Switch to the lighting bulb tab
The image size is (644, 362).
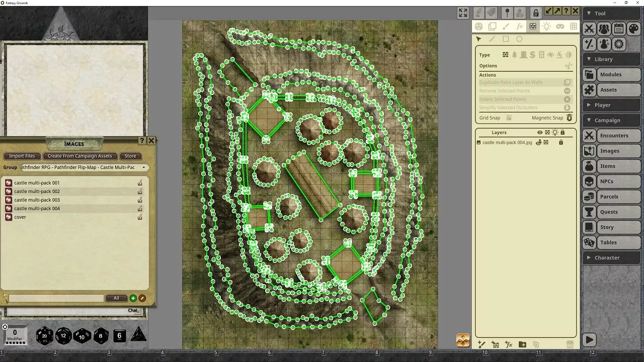(x=546, y=26)
